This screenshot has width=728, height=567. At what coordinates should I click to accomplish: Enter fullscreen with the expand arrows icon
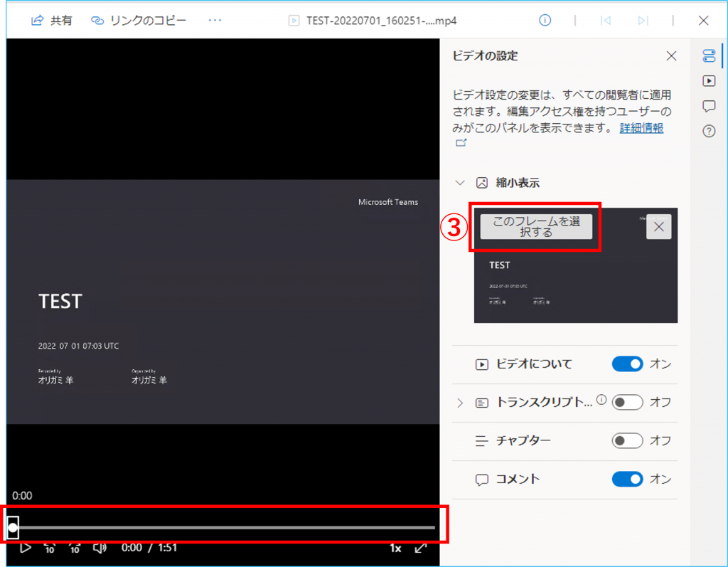click(421, 548)
